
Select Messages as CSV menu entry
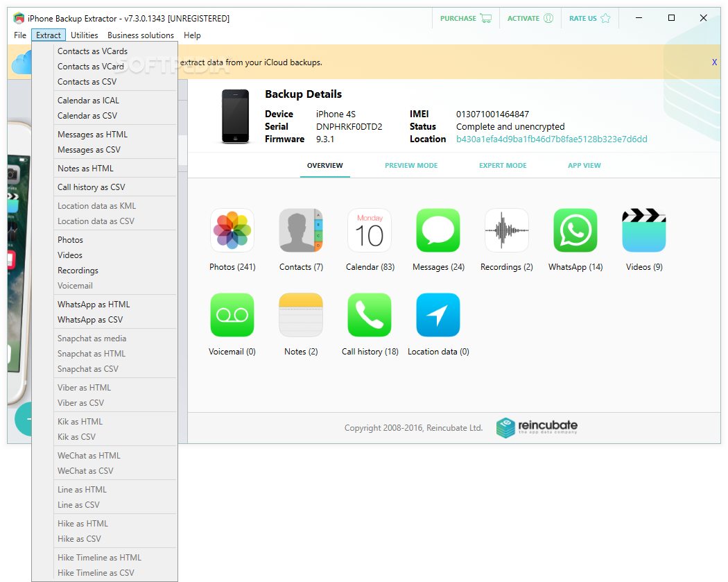105,150
